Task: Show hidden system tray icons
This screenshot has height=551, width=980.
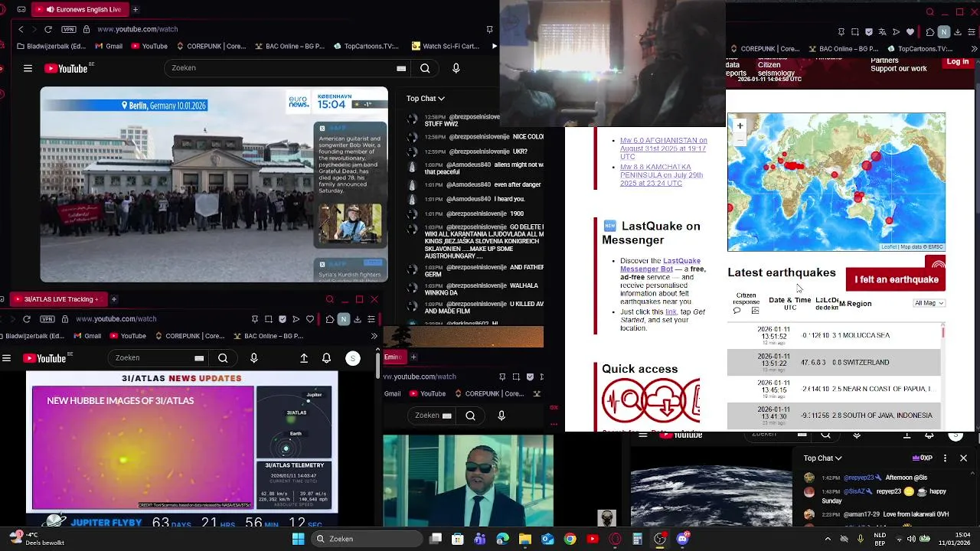Action: pyautogui.click(x=828, y=539)
